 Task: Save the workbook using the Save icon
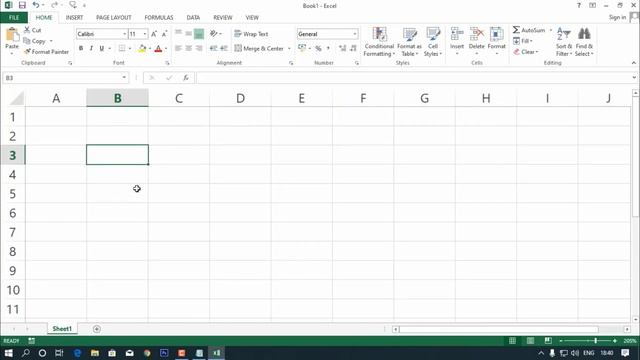pyautogui.click(x=22, y=5)
